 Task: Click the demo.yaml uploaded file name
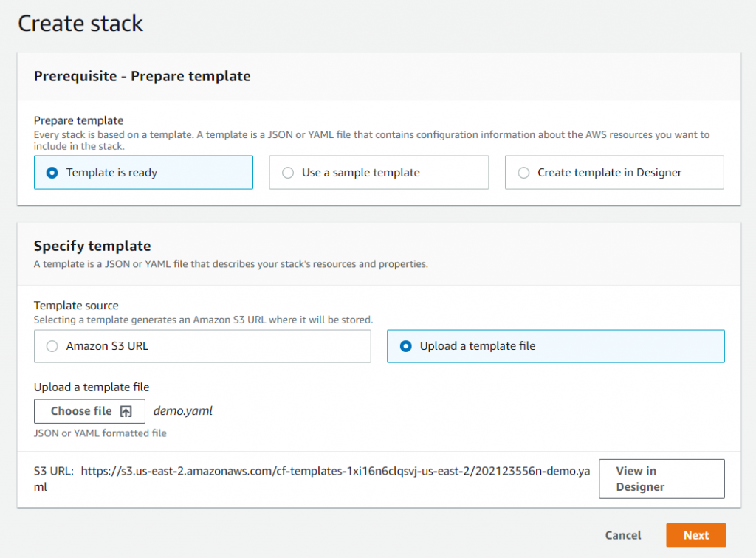182,411
